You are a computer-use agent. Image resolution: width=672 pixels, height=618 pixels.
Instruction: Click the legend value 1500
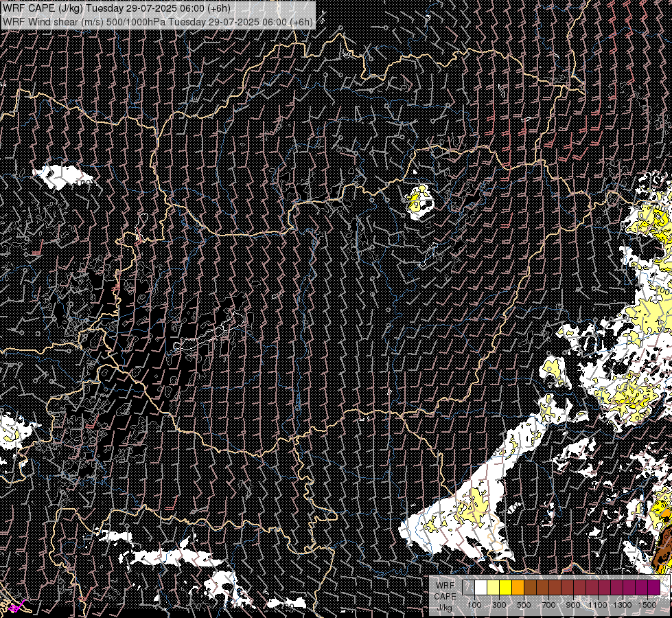pos(647,605)
